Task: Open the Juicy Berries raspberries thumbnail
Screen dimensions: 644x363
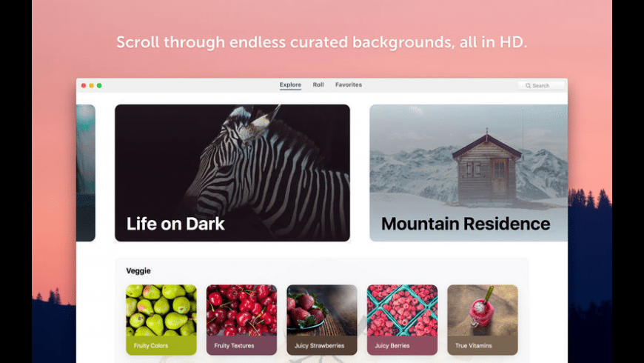Action: (402, 310)
